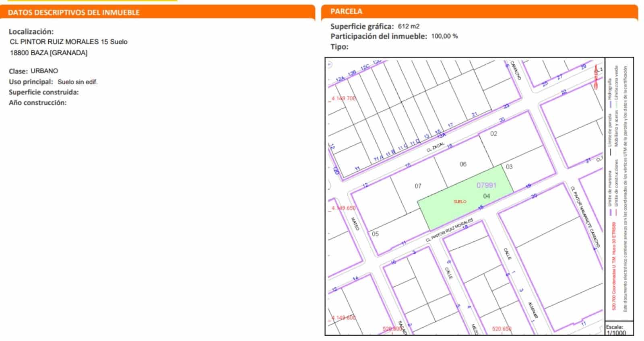Select parcel 05 on the cadastral map
Viewport: 644px width, 341px height.
[x=375, y=234]
